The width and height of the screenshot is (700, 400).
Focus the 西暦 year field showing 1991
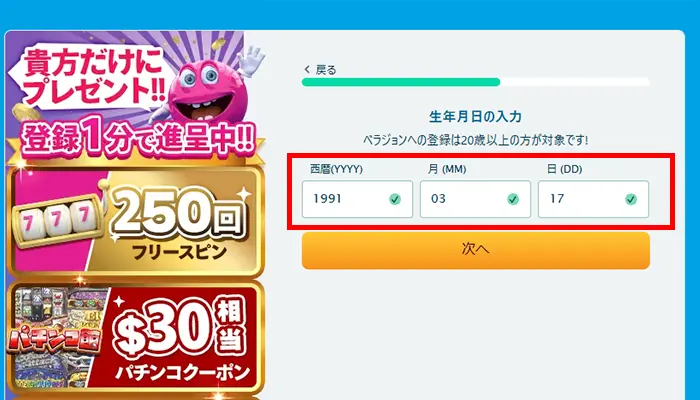[x=345, y=199]
